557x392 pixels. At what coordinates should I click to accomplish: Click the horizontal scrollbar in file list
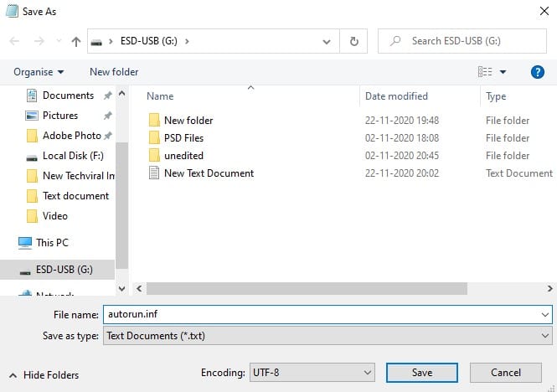point(306,288)
